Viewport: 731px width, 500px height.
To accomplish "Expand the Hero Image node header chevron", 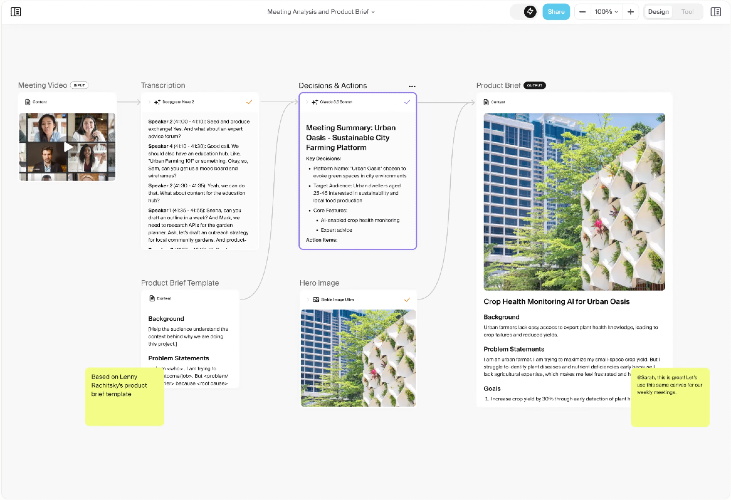I will coord(308,300).
